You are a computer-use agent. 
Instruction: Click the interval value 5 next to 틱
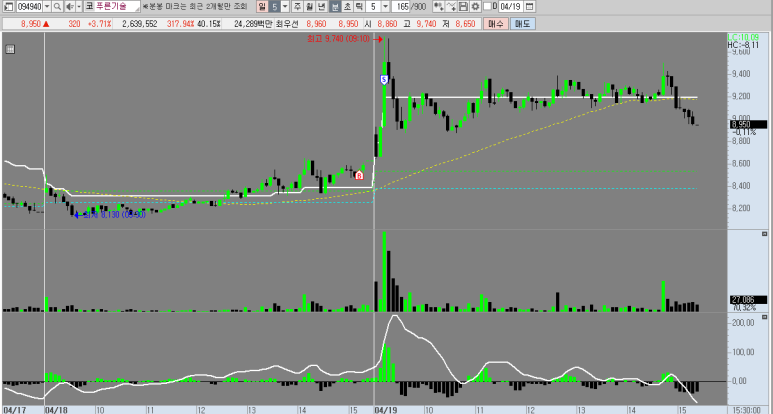coord(373,6)
